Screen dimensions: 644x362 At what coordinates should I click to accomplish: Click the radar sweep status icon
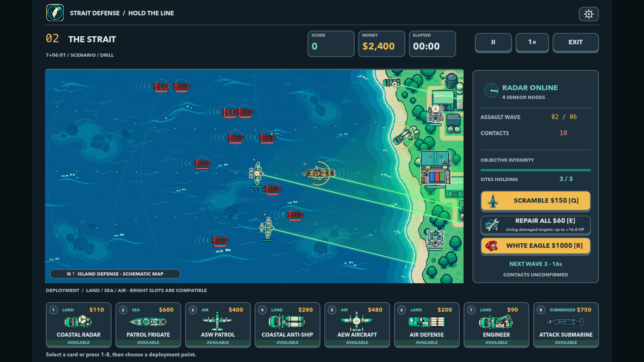pyautogui.click(x=491, y=90)
